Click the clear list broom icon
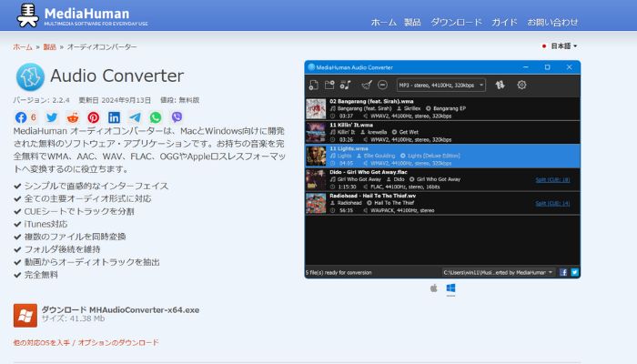Image resolution: width=637 pixels, height=364 pixels. pyautogui.click(x=367, y=85)
